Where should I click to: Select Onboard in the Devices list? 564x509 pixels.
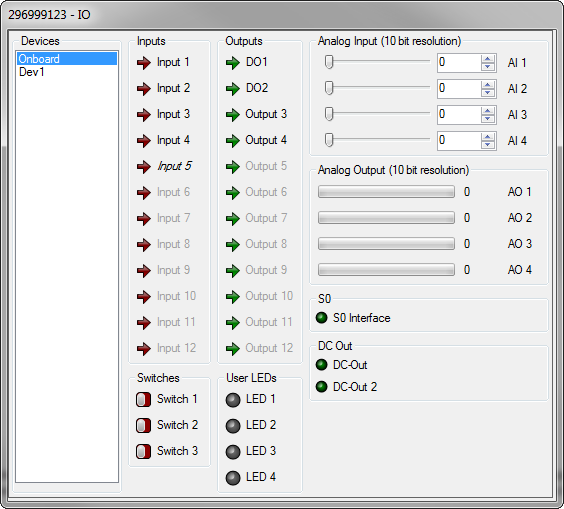pyautogui.click(x=67, y=59)
